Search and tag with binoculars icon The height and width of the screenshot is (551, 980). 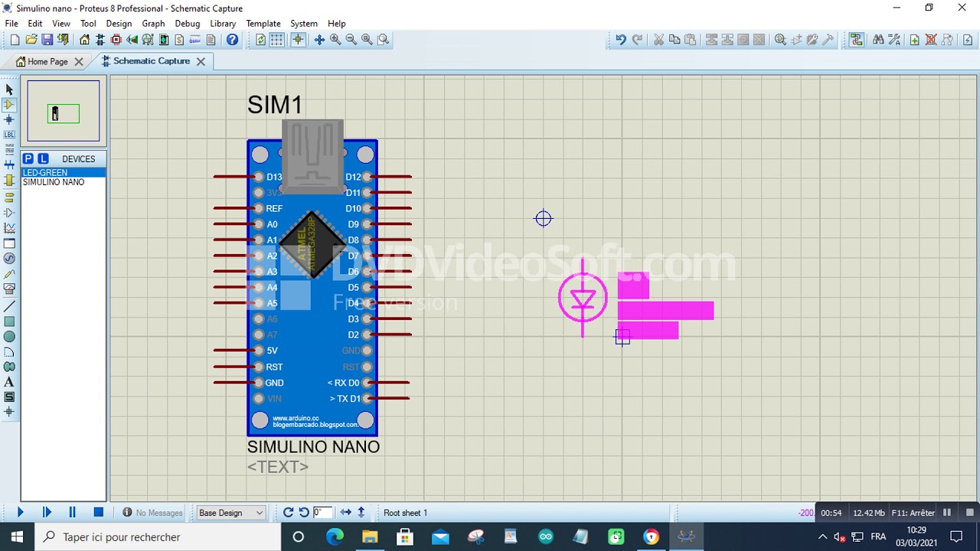(878, 40)
